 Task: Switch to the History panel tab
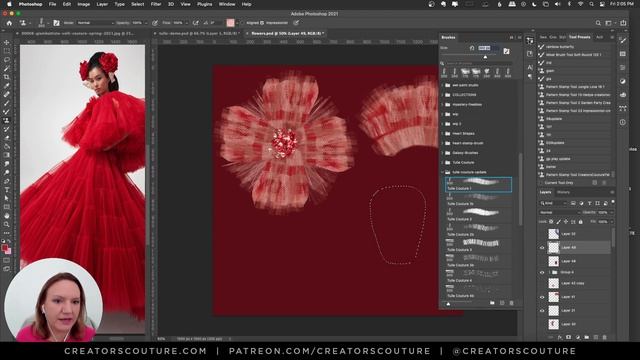[x=563, y=192]
